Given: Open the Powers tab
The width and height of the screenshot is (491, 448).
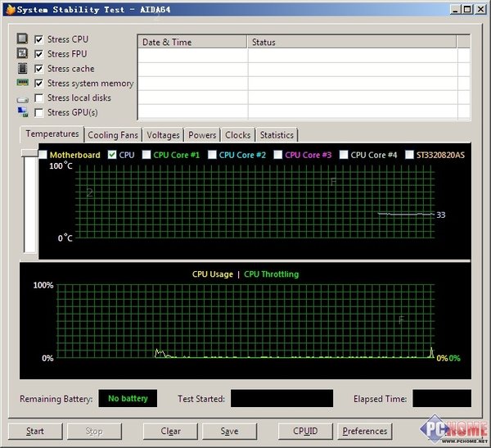Looking at the screenshot, I should point(202,135).
